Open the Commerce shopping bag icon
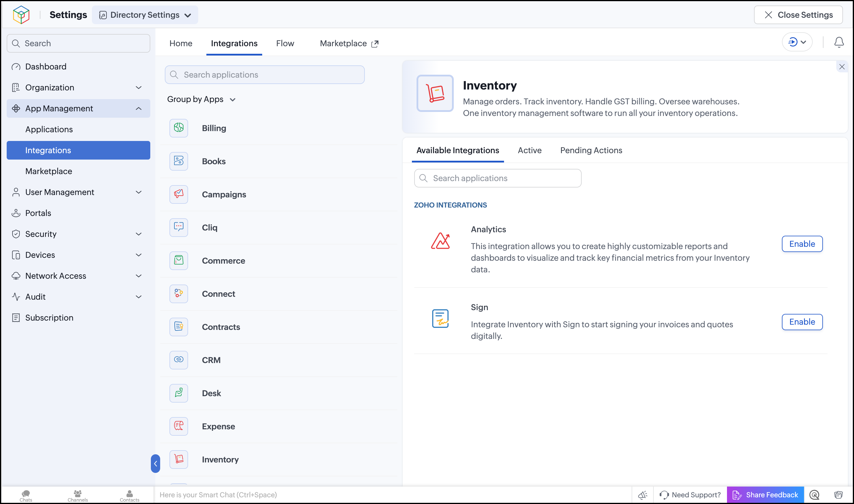 (178, 260)
